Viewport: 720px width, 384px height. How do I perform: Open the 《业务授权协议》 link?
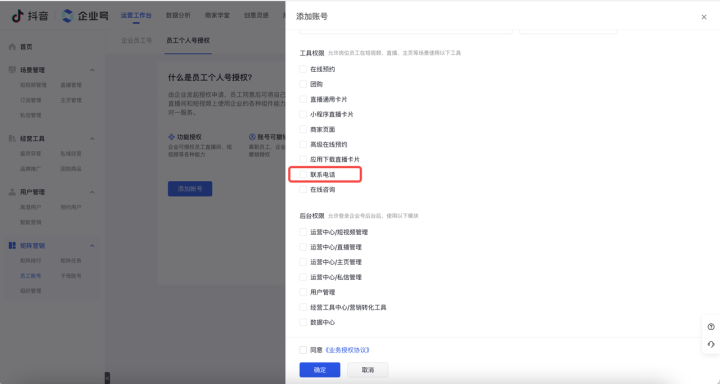[x=347, y=350]
